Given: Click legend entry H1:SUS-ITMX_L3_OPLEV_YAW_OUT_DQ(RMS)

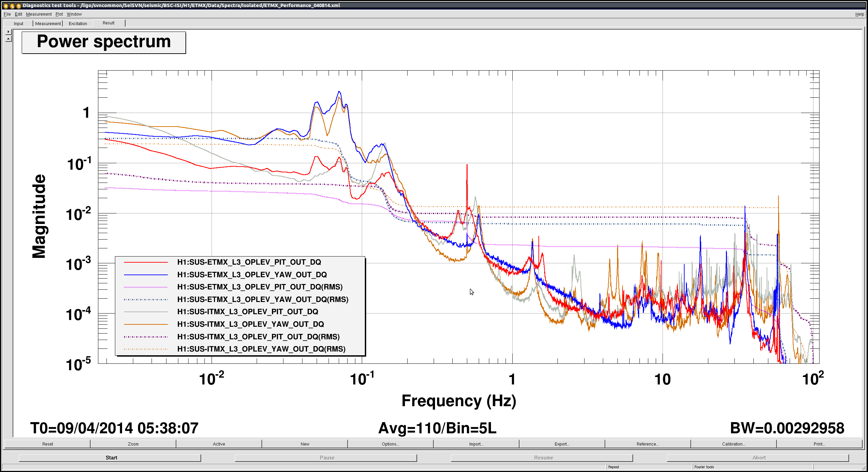Looking at the screenshot, I should (x=261, y=349).
